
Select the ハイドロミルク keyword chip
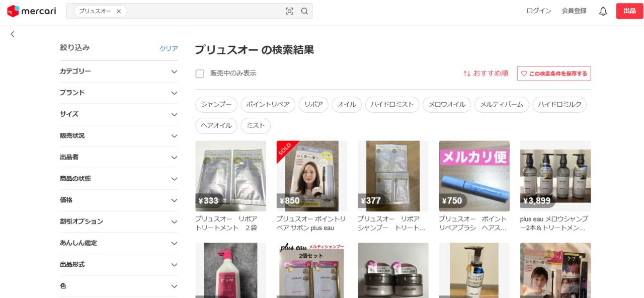point(559,105)
